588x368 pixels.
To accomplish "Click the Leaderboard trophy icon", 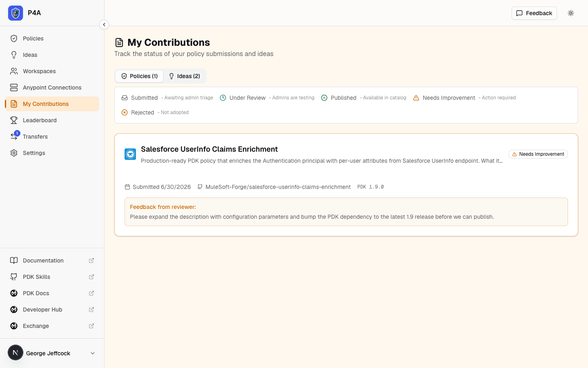I will pos(14,120).
